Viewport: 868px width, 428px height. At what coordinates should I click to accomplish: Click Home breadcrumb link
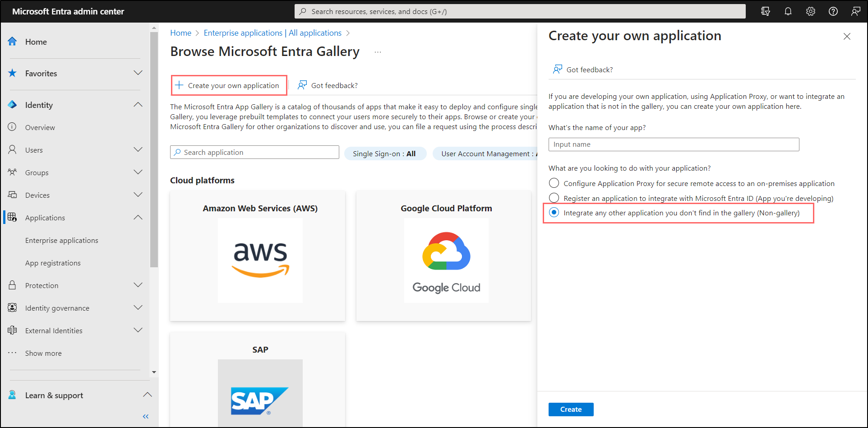point(181,33)
